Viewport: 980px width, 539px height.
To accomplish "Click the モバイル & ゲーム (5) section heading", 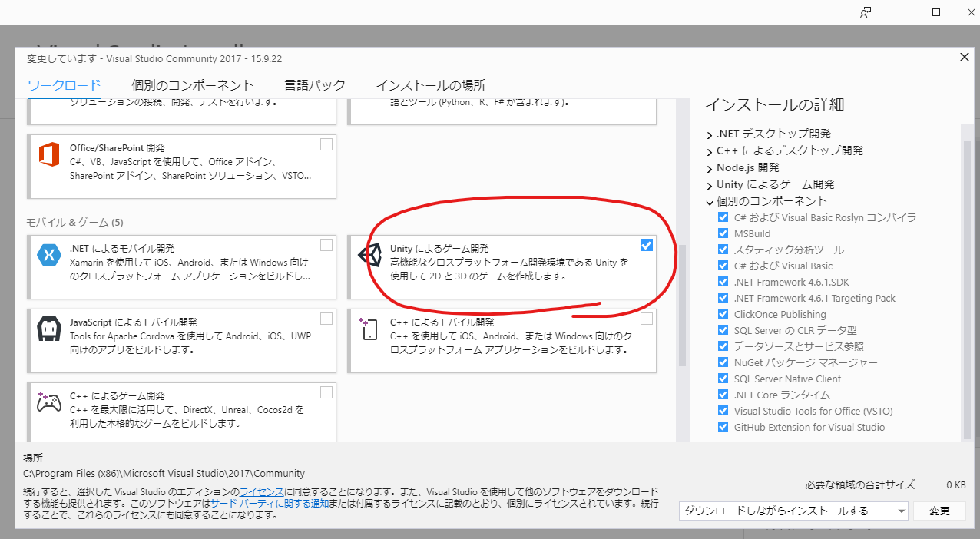I will (74, 223).
